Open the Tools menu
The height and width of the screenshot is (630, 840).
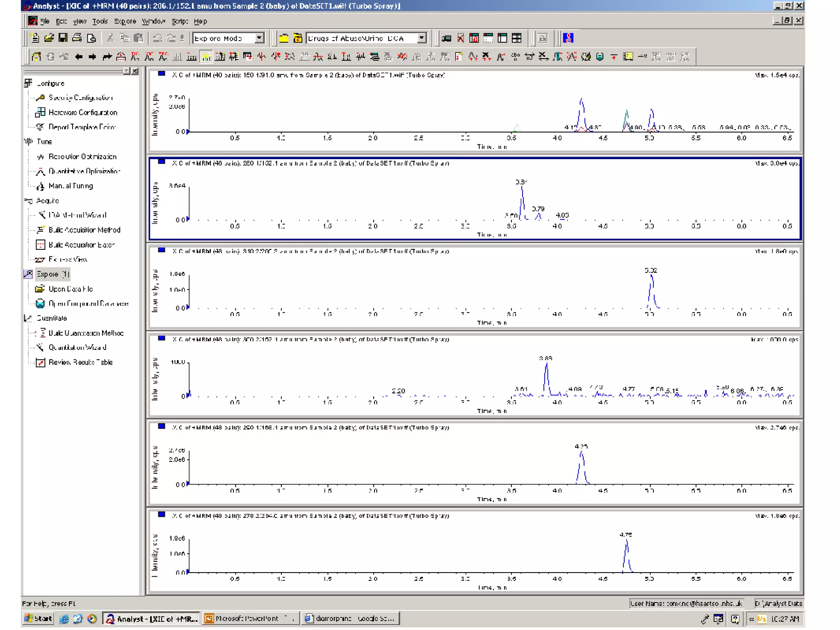[100, 21]
